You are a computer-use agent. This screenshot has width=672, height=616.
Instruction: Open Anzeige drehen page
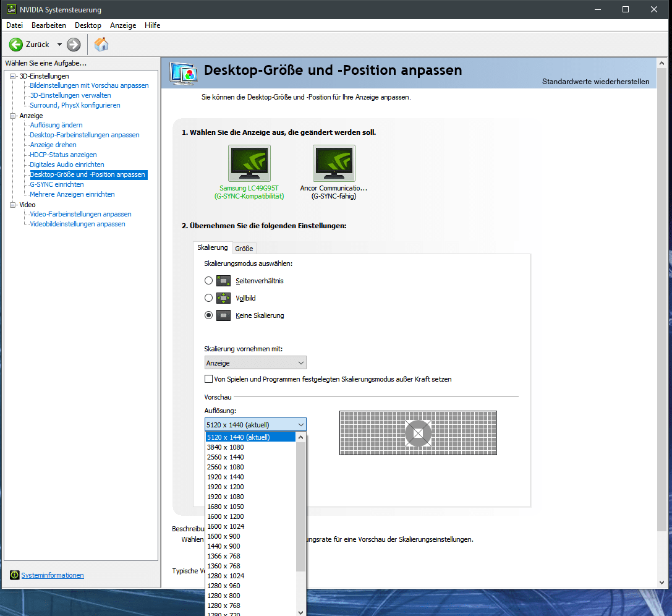[x=53, y=145]
